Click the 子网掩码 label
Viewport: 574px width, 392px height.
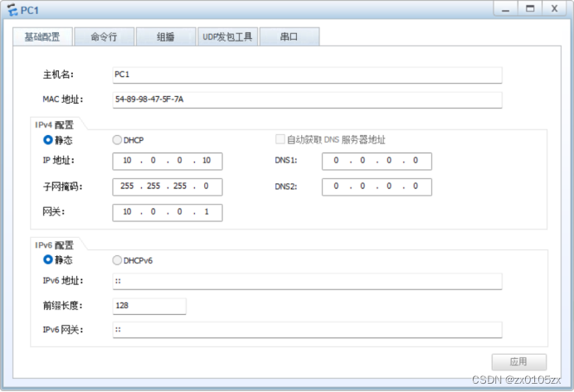tap(62, 186)
